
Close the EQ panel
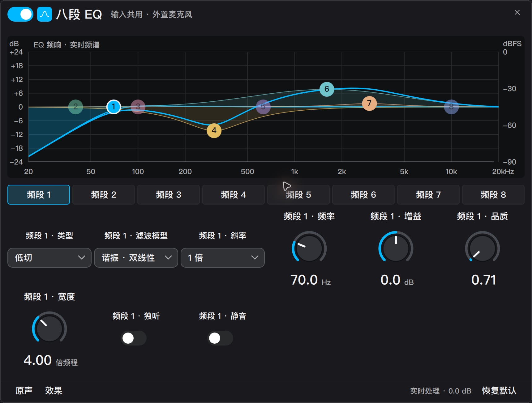click(517, 12)
